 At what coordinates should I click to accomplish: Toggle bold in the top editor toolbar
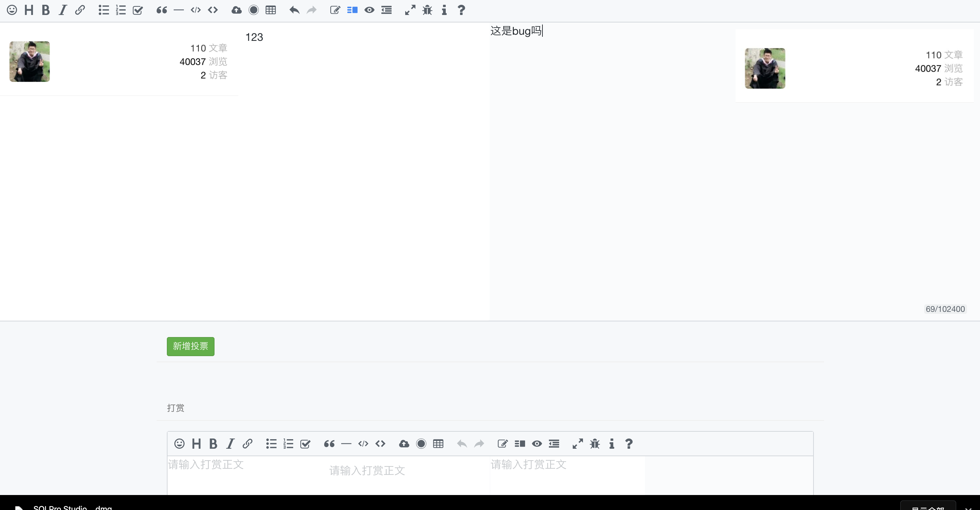46,10
